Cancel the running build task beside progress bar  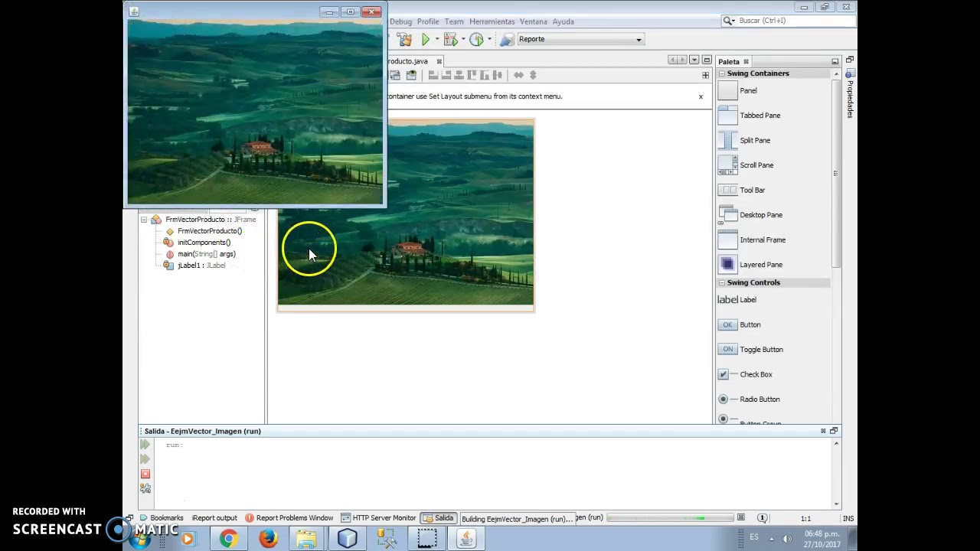point(740,518)
